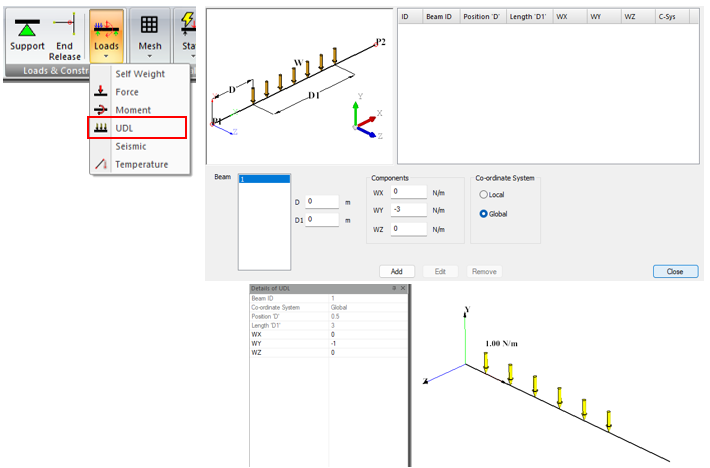710x468 pixels.
Task: Click the Add button
Action: point(396,271)
